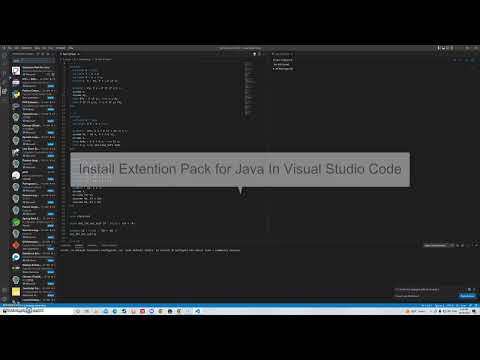480x360 pixels.
Task: Open the white chat-bubble extension icon
Action: pyautogui.click(x=16, y=175)
